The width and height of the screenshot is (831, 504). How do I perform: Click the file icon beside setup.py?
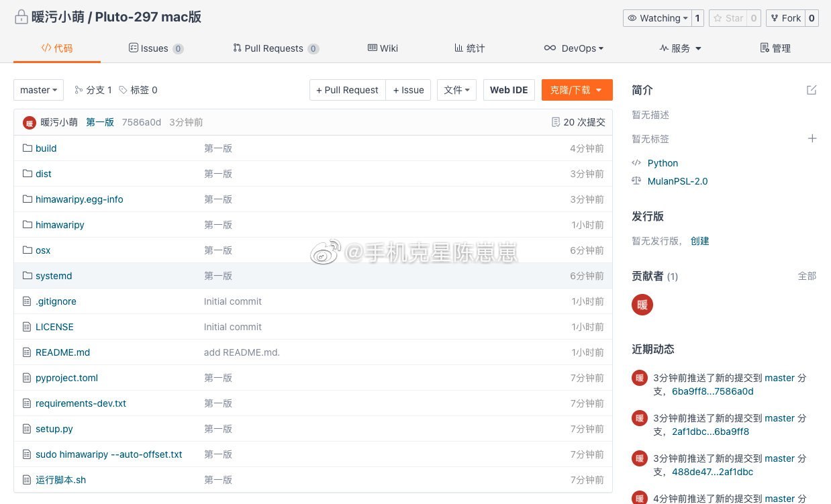tap(28, 429)
